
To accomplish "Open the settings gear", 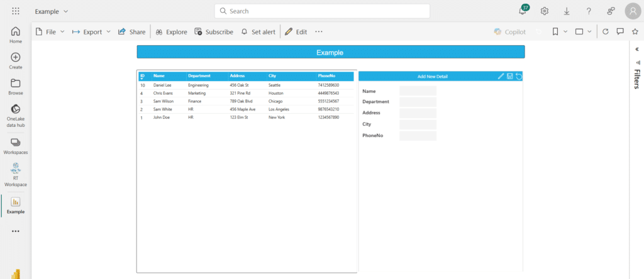I will 545,11.
